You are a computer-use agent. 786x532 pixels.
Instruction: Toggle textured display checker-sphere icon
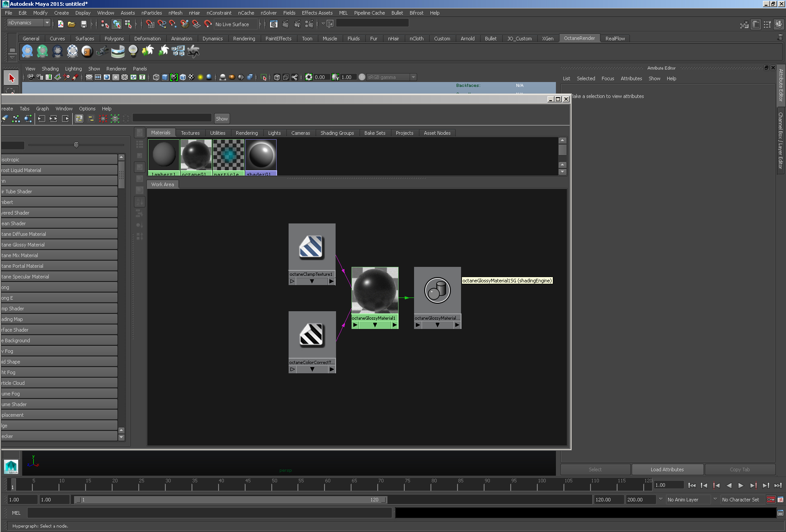[x=191, y=77]
